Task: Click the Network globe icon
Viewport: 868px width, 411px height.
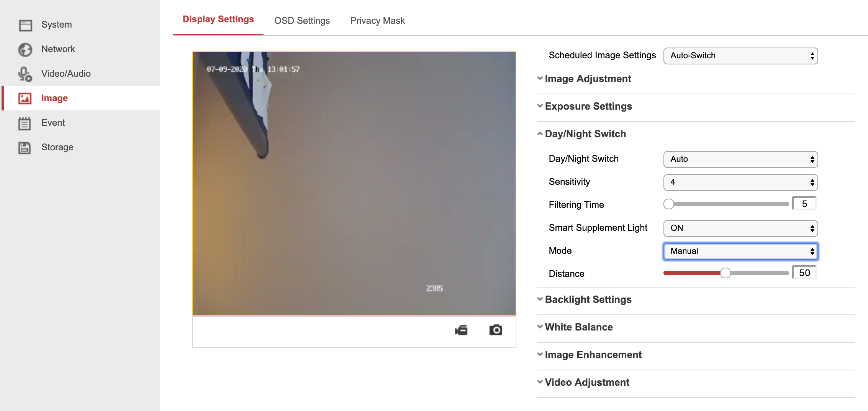Action: [25, 49]
